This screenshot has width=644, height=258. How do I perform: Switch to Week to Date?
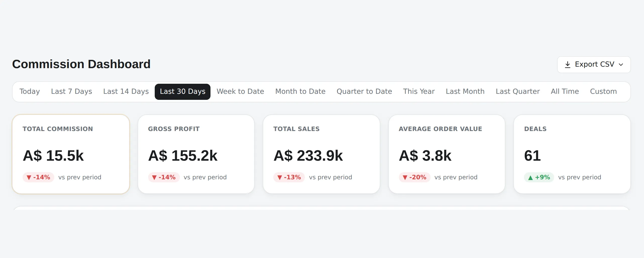point(240,92)
